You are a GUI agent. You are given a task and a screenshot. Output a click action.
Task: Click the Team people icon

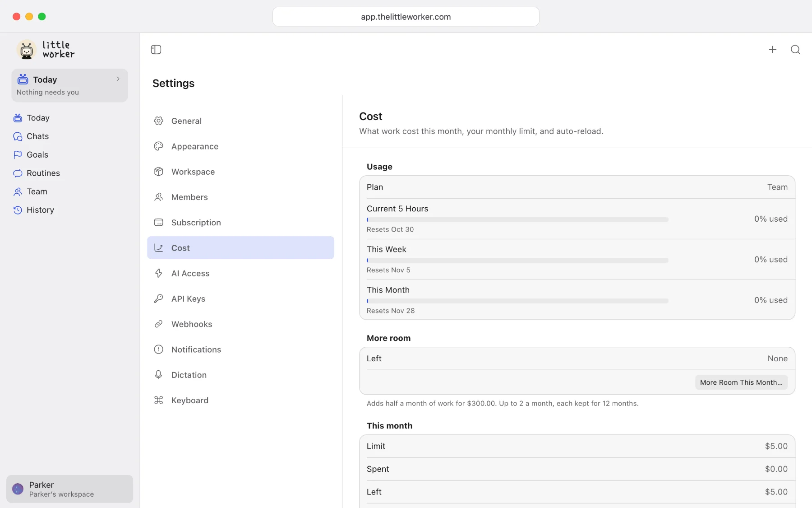coord(18,192)
